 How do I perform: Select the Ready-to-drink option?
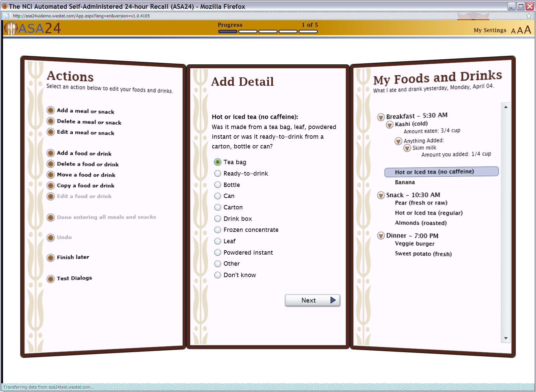coord(218,174)
